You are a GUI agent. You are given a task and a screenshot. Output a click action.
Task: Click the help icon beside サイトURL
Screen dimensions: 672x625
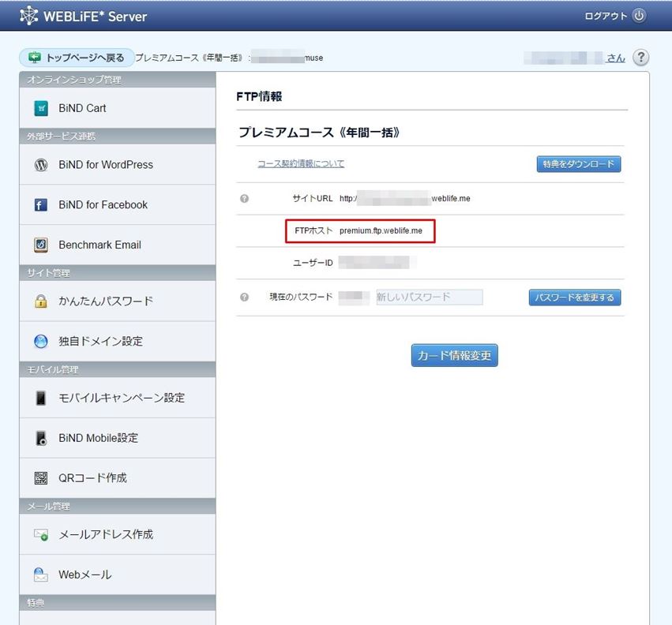coord(244,198)
